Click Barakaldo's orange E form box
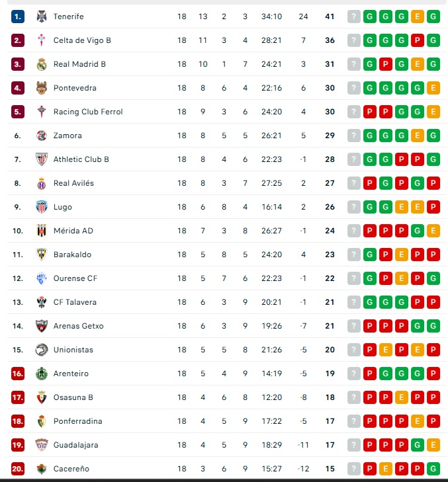The width and height of the screenshot is (448, 482). click(x=402, y=255)
